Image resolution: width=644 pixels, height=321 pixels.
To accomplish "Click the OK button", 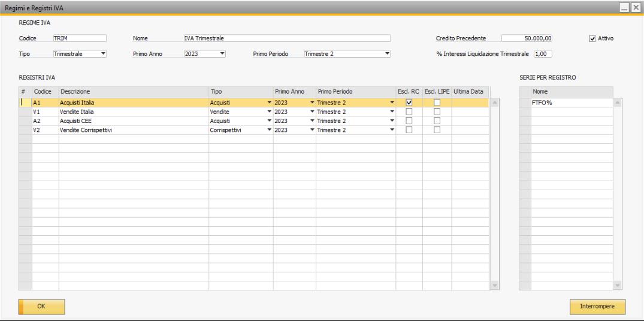I will [41, 307].
